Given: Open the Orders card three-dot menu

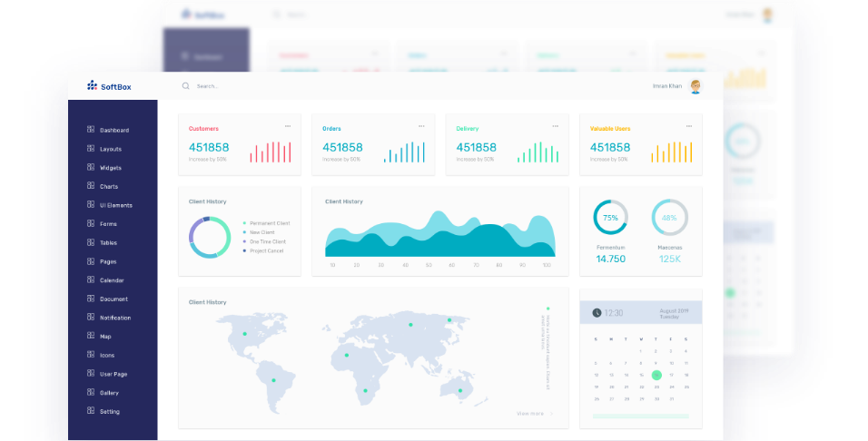Looking at the screenshot, I should pyautogui.click(x=421, y=126).
